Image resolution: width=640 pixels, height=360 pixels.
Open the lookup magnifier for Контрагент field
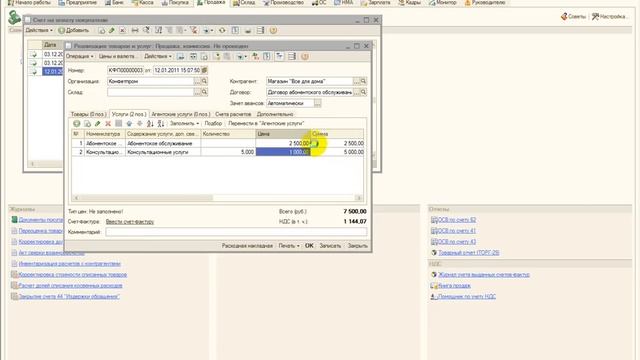[x=363, y=81]
